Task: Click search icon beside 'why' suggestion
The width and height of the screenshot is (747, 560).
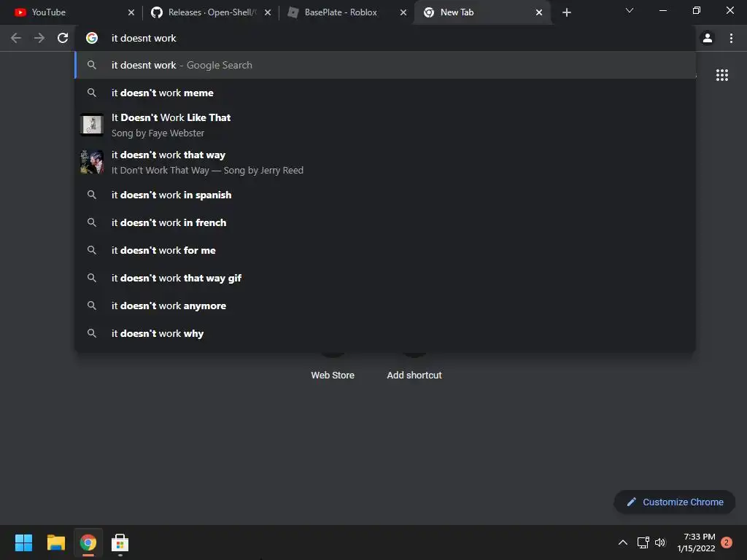Action: [92, 333]
